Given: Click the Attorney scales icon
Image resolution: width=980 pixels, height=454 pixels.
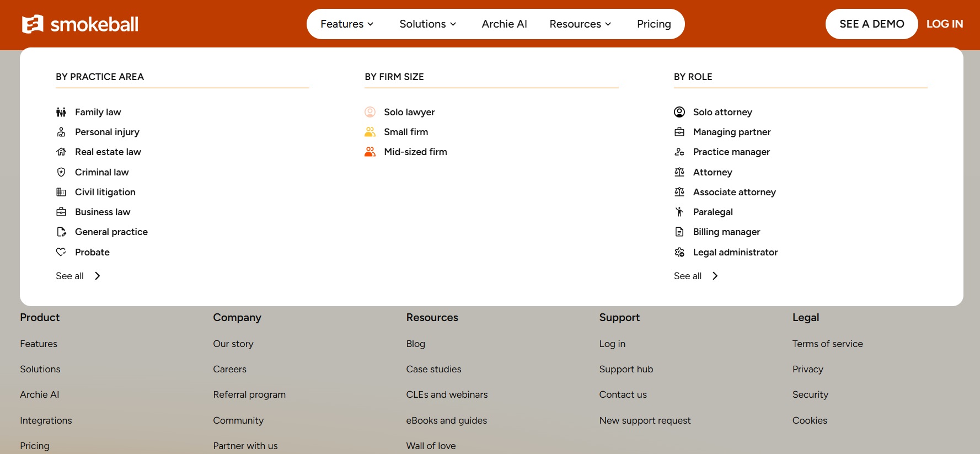Looking at the screenshot, I should [x=679, y=172].
